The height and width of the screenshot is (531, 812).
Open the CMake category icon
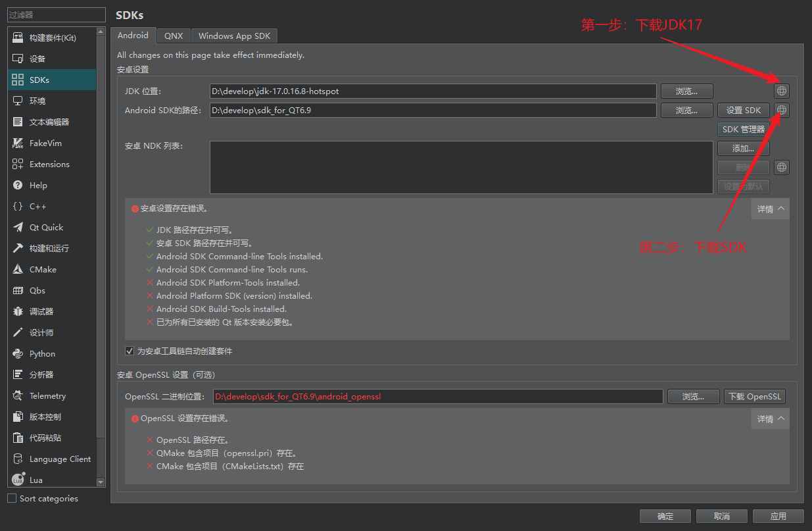tap(18, 269)
